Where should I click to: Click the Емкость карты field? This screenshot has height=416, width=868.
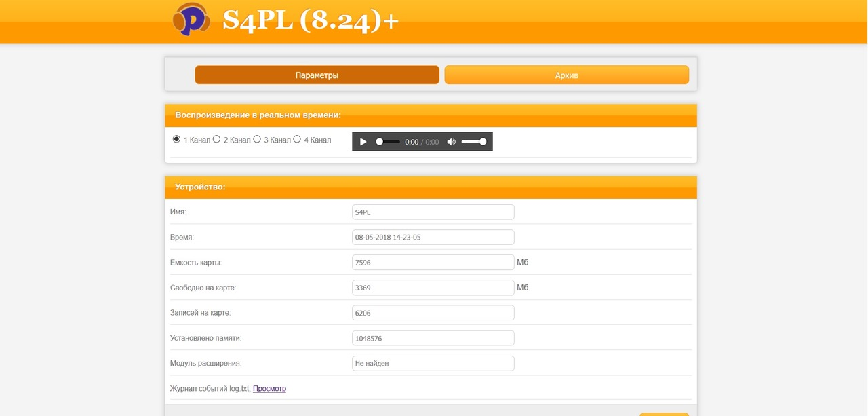[433, 263]
